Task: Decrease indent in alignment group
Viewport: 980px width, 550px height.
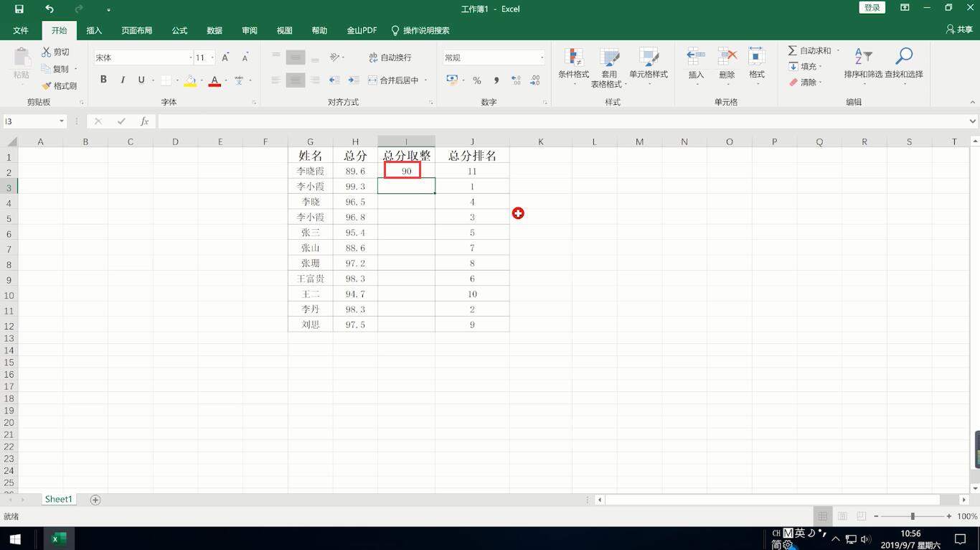Action: [334, 80]
